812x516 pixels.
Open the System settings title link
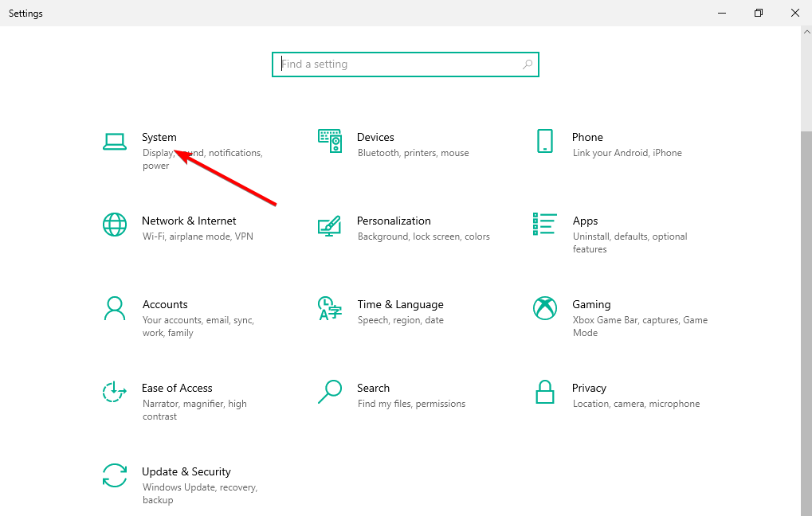pos(159,137)
